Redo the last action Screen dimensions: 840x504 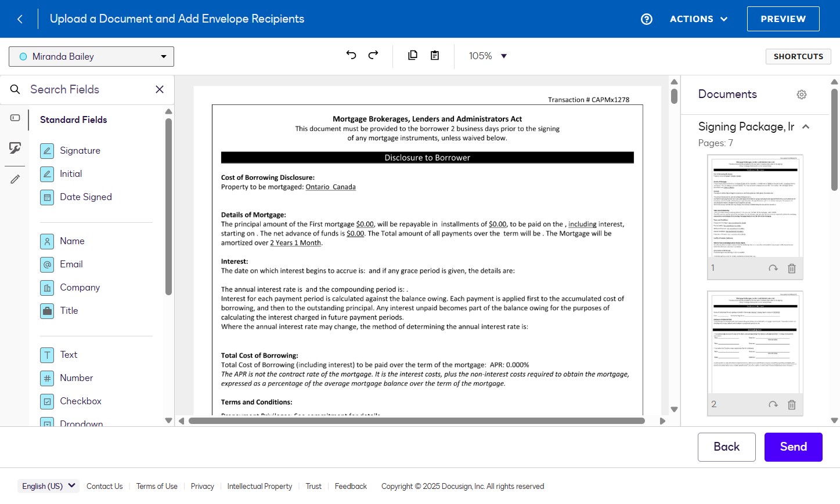point(373,55)
